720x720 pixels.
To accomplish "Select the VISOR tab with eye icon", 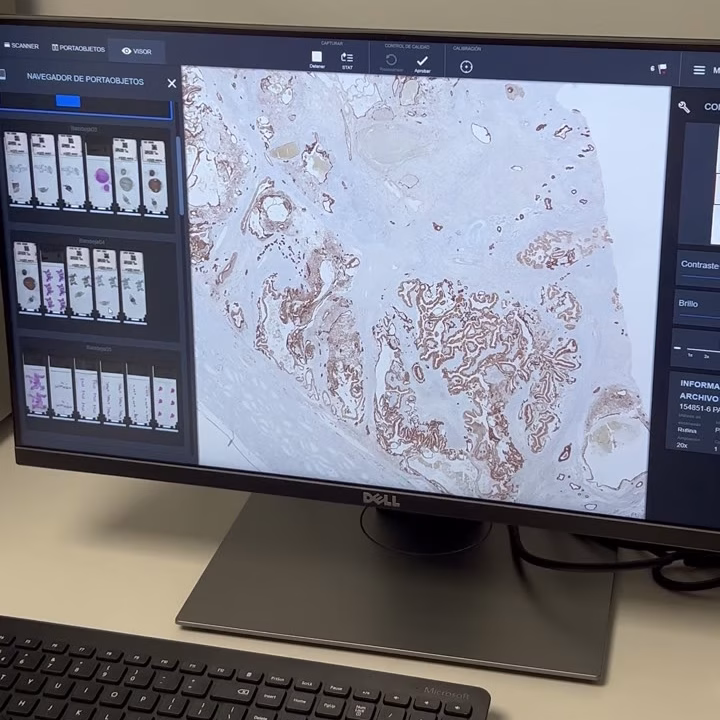I will pos(136,51).
